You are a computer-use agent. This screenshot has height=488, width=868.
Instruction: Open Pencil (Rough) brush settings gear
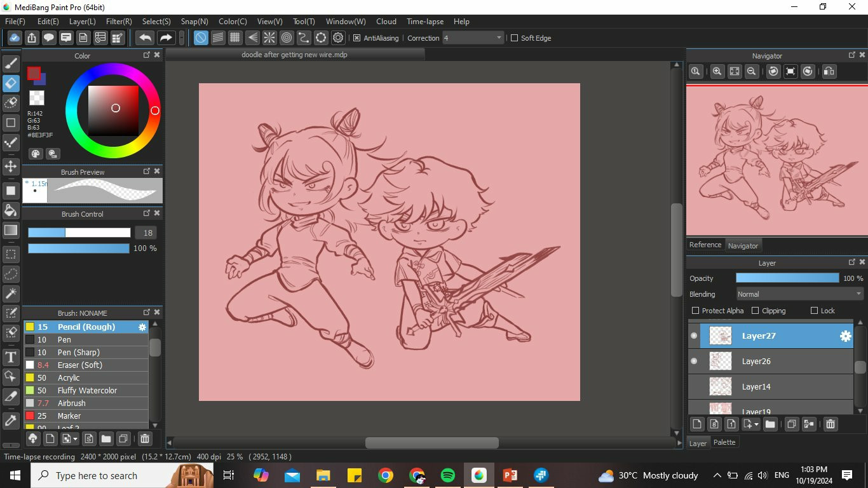coord(142,327)
